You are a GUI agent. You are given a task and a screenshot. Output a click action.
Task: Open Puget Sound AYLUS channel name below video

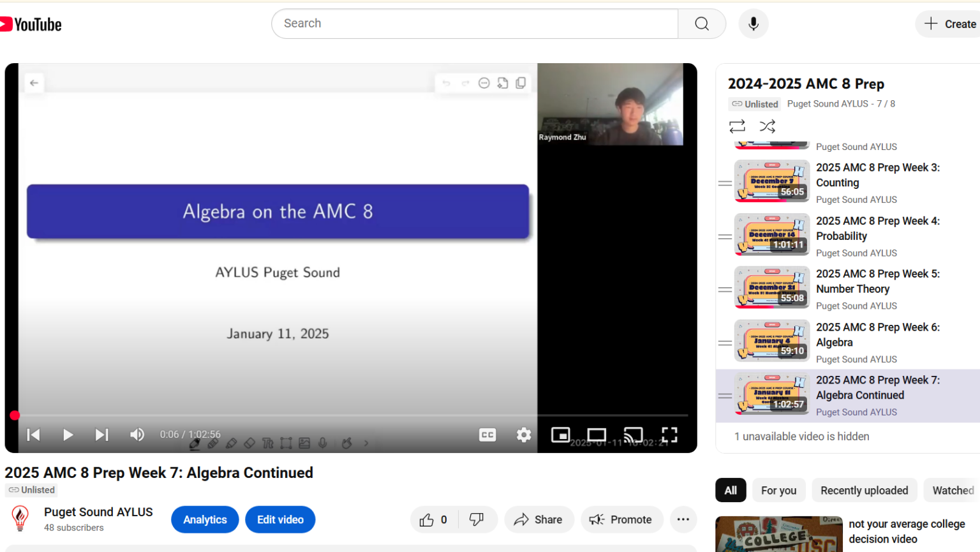tap(98, 512)
